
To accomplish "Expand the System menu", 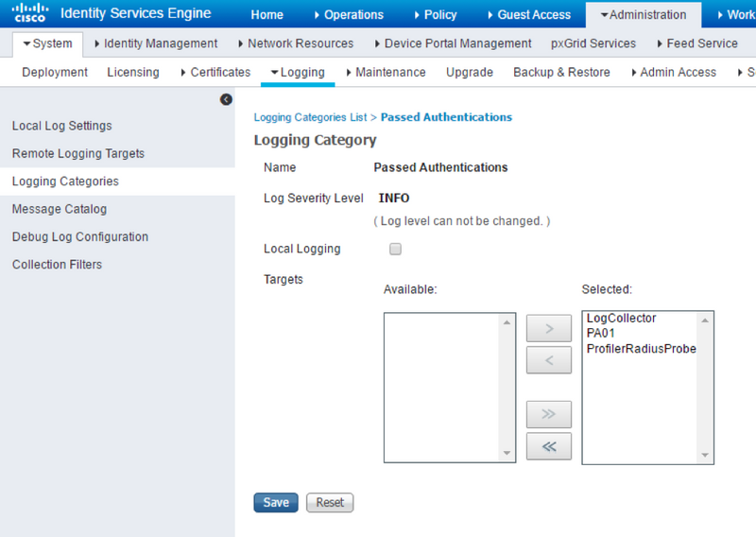I will coord(48,43).
